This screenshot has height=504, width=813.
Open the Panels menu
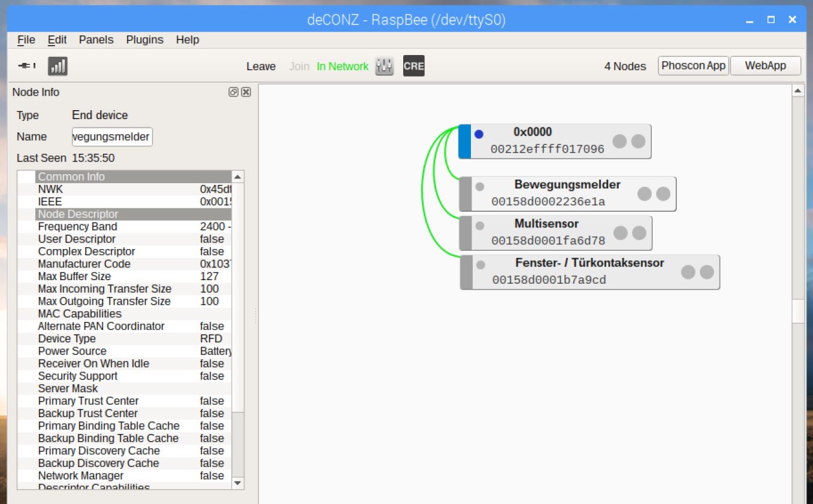pyautogui.click(x=96, y=40)
